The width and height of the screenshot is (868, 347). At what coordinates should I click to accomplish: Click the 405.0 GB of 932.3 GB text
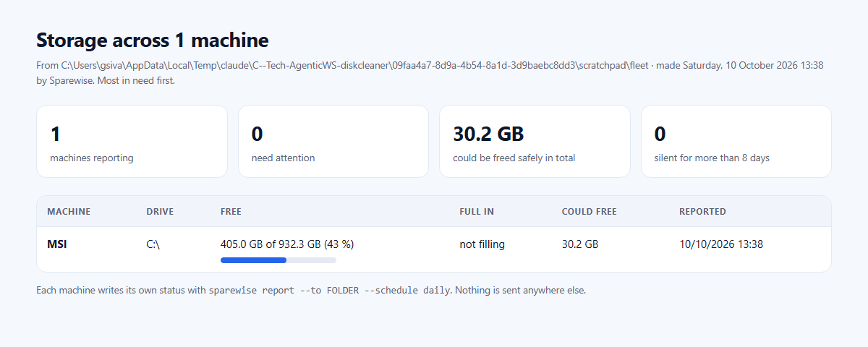pyautogui.click(x=269, y=244)
